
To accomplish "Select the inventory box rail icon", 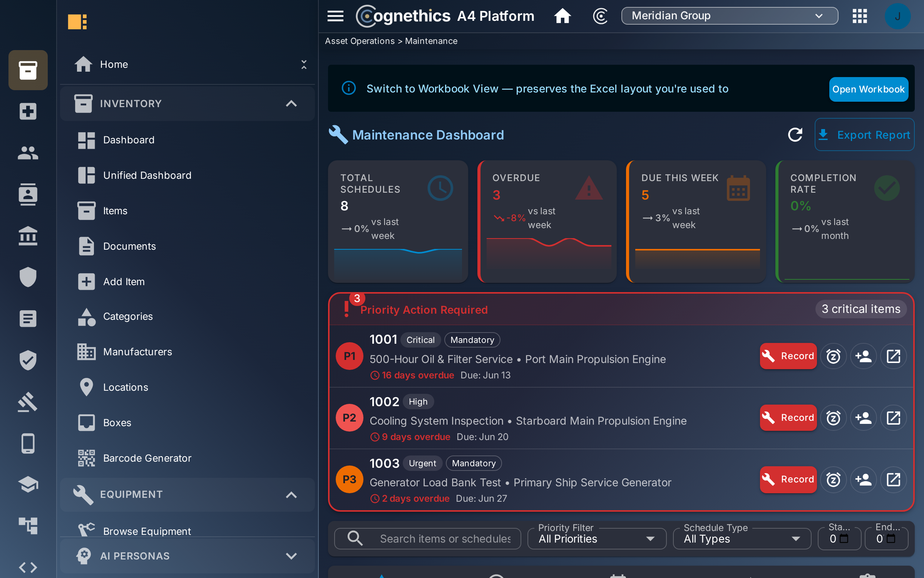I will [28, 70].
